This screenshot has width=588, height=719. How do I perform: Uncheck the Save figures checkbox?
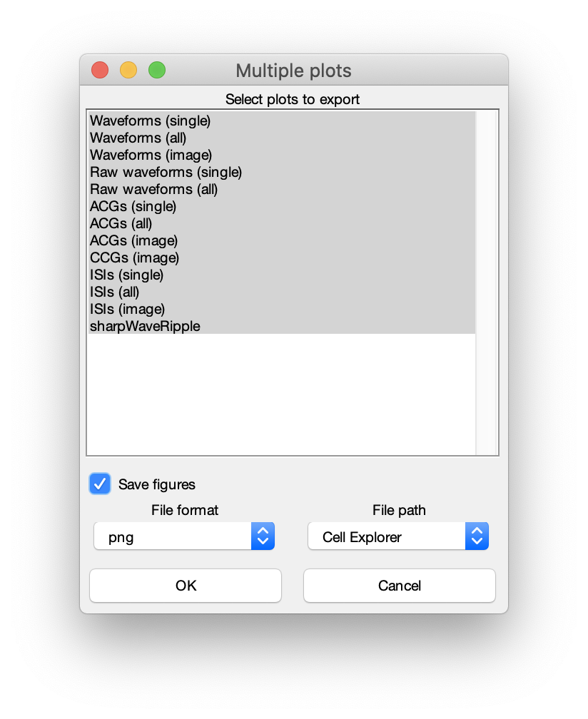pos(99,484)
